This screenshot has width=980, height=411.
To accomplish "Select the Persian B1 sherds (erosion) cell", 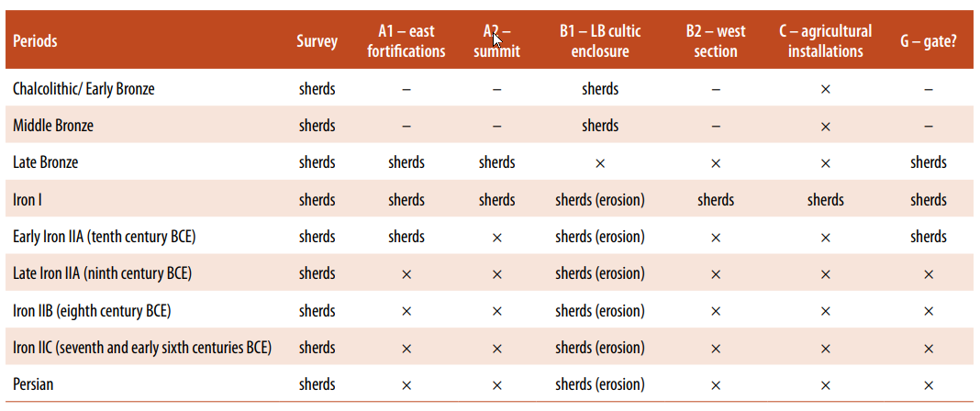I will (x=600, y=384).
